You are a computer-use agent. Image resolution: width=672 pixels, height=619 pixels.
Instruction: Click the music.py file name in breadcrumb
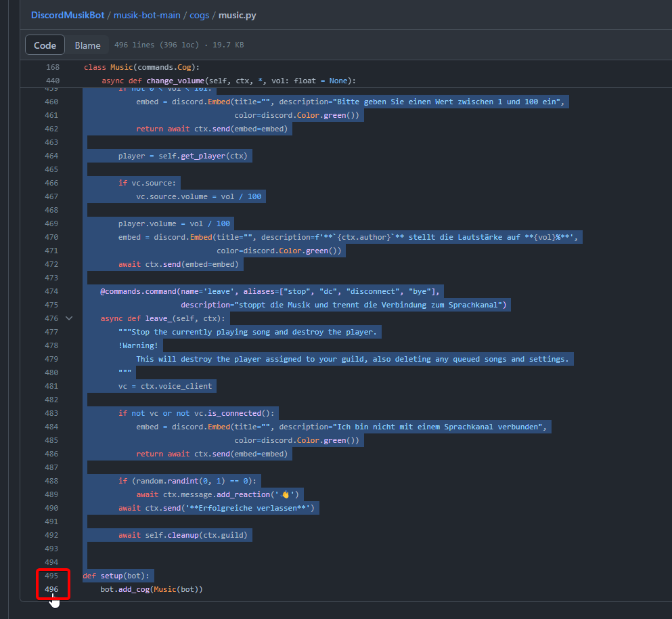[237, 15]
